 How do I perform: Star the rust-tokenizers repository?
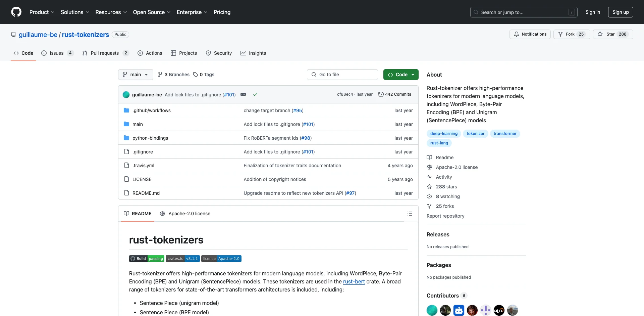613,34
